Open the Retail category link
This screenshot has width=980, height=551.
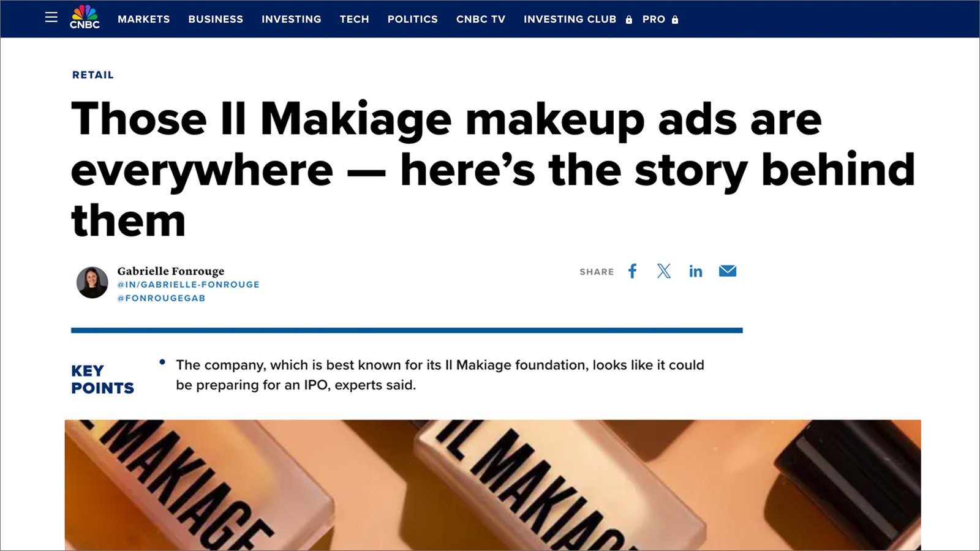93,75
